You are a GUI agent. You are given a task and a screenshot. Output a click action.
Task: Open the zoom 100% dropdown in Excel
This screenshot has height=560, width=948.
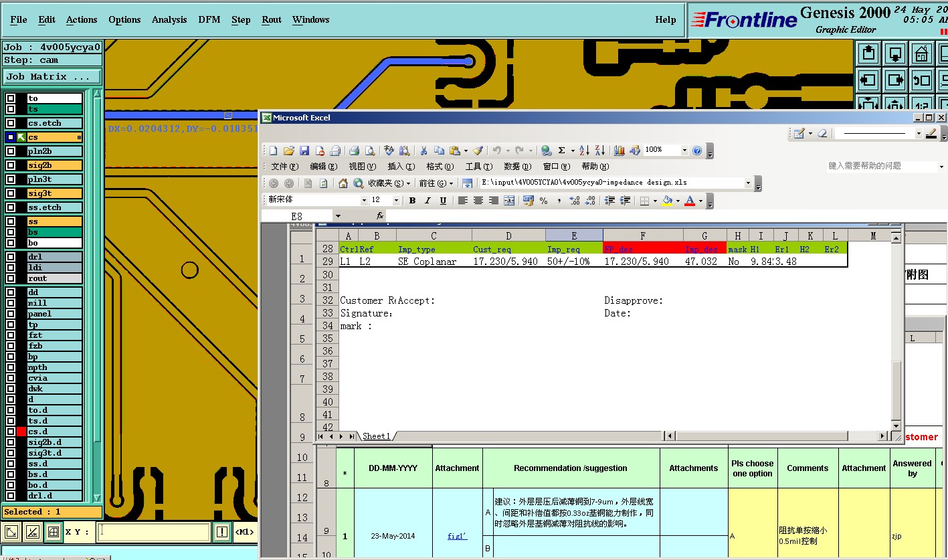click(x=684, y=151)
